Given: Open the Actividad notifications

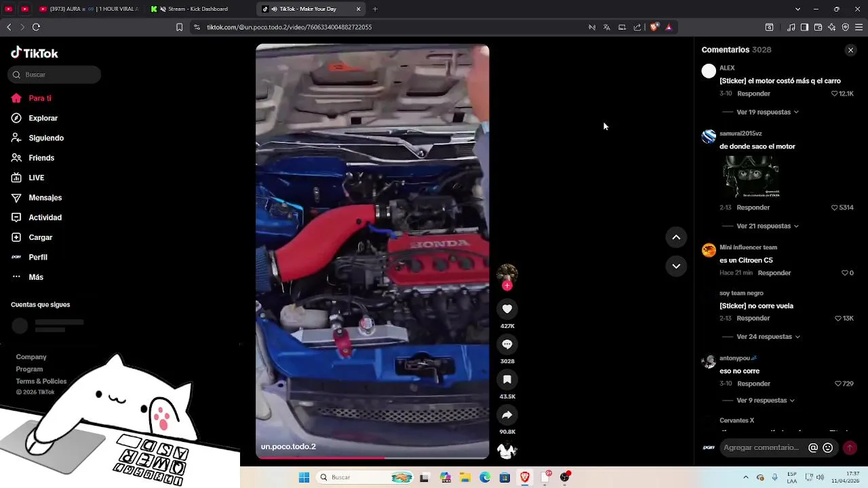Looking at the screenshot, I should point(36,218).
